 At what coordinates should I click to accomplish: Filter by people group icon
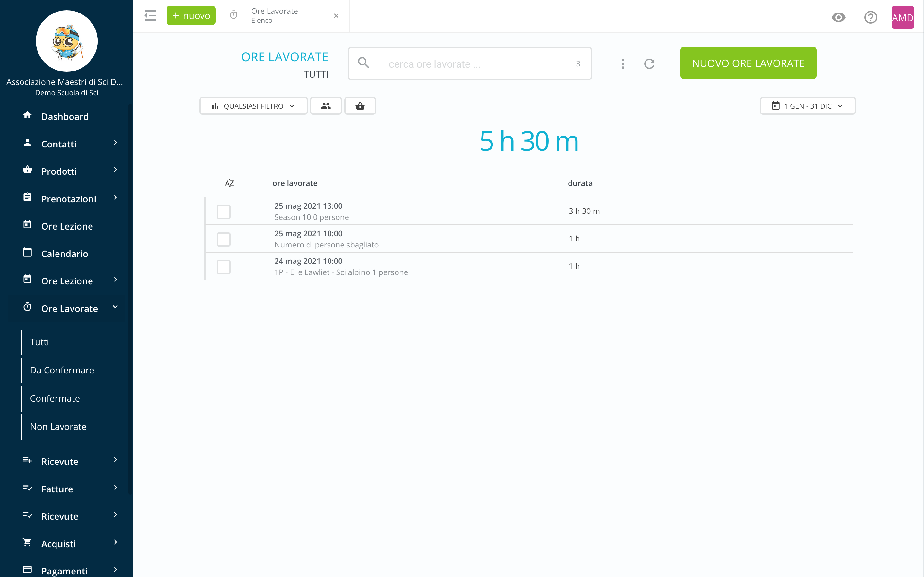326,106
